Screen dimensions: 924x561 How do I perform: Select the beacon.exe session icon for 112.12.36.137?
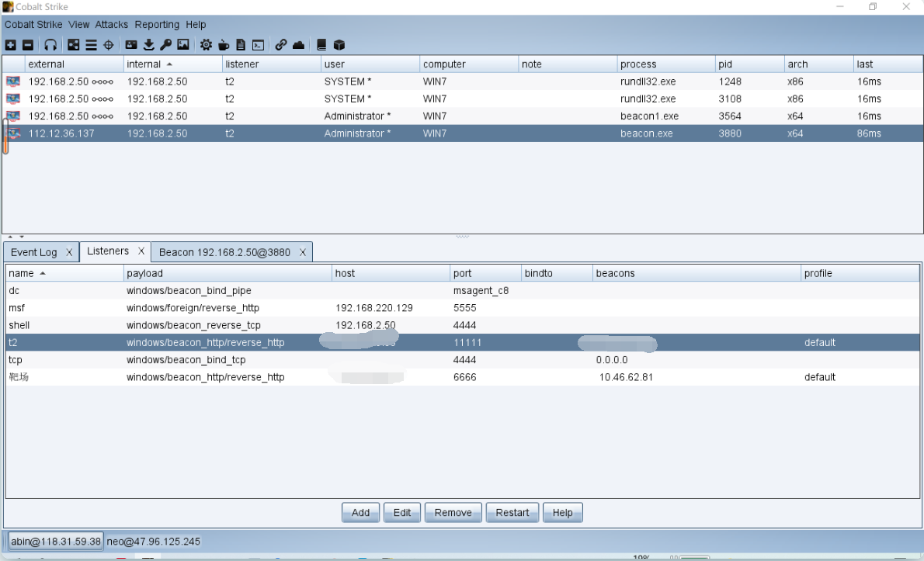tap(13, 133)
